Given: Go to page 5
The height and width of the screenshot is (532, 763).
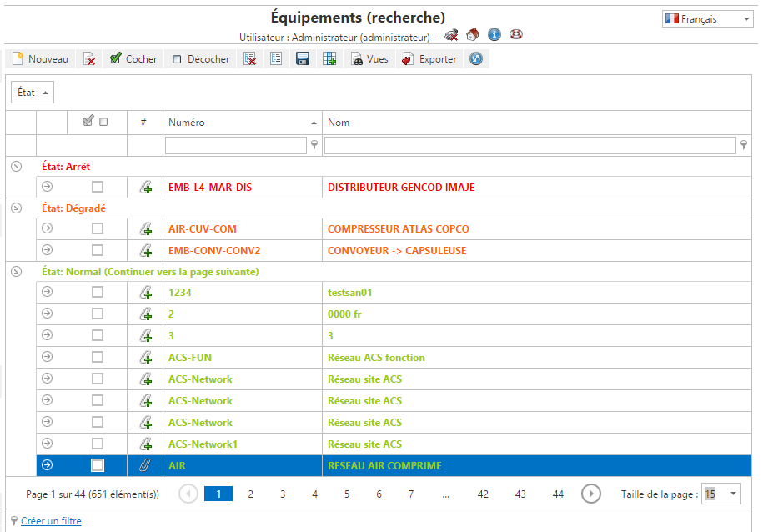Looking at the screenshot, I should point(347,494).
